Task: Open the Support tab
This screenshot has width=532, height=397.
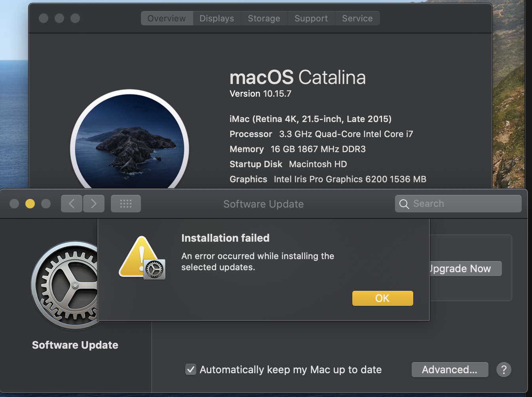Action: tap(311, 18)
